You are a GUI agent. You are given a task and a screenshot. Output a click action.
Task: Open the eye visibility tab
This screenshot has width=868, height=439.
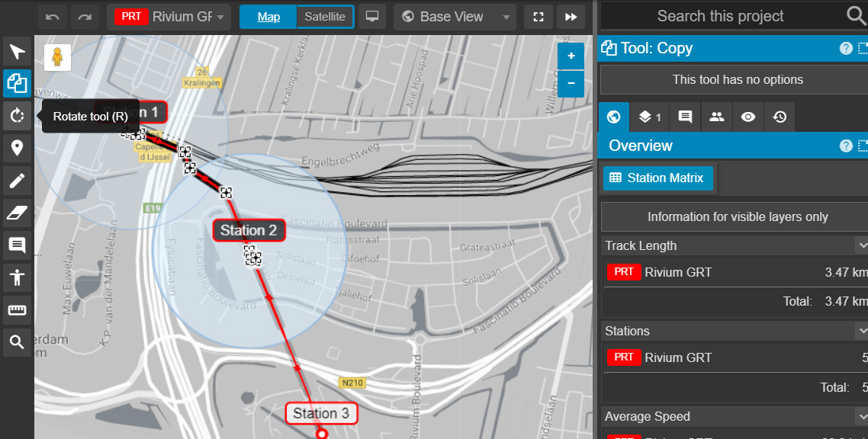point(748,117)
